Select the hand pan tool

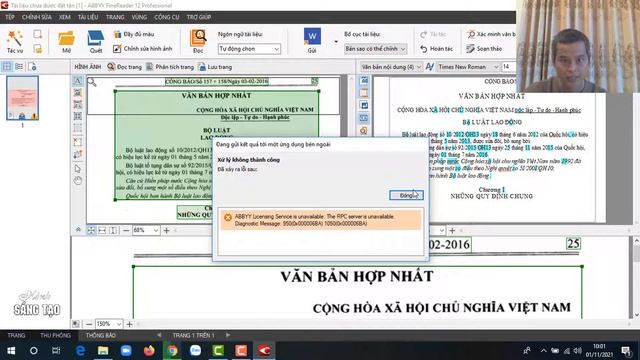pyautogui.click(x=78, y=180)
